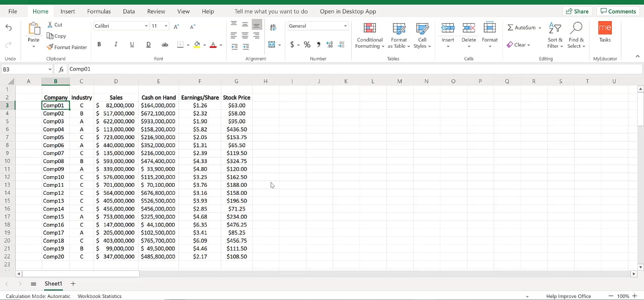Click the Format Painter tool
644x300 pixels.
(x=67, y=47)
